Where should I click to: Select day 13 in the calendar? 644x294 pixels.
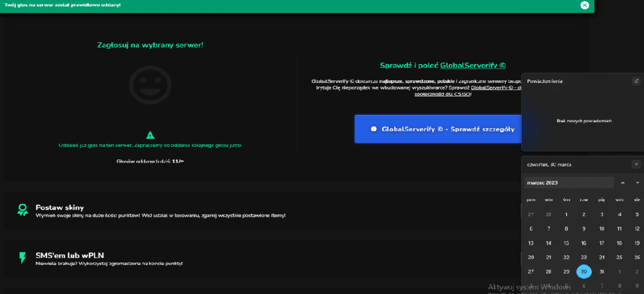point(531,243)
